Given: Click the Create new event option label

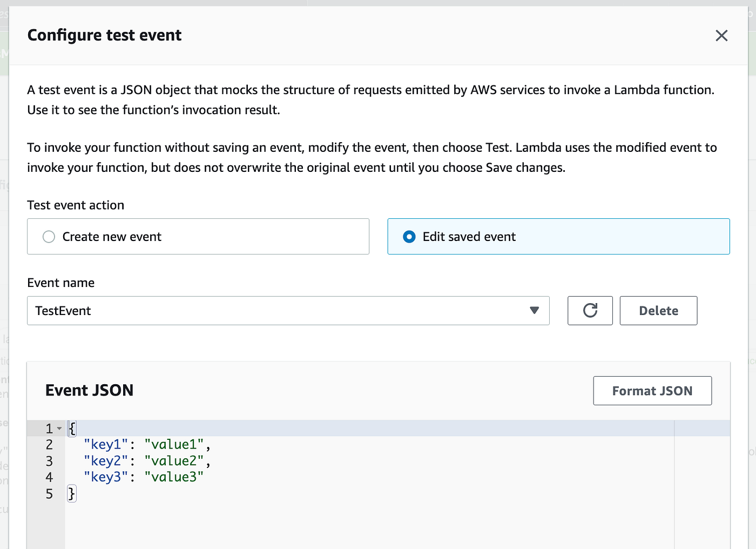Looking at the screenshot, I should point(112,237).
